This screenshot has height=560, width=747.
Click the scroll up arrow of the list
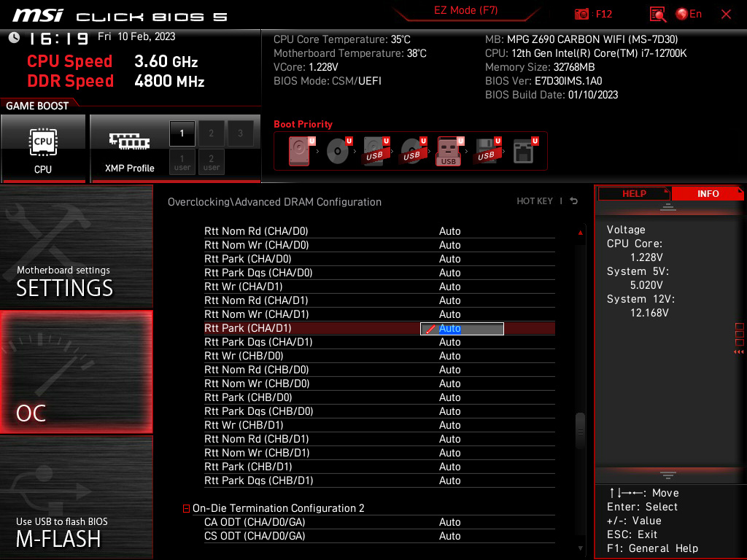click(580, 233)
